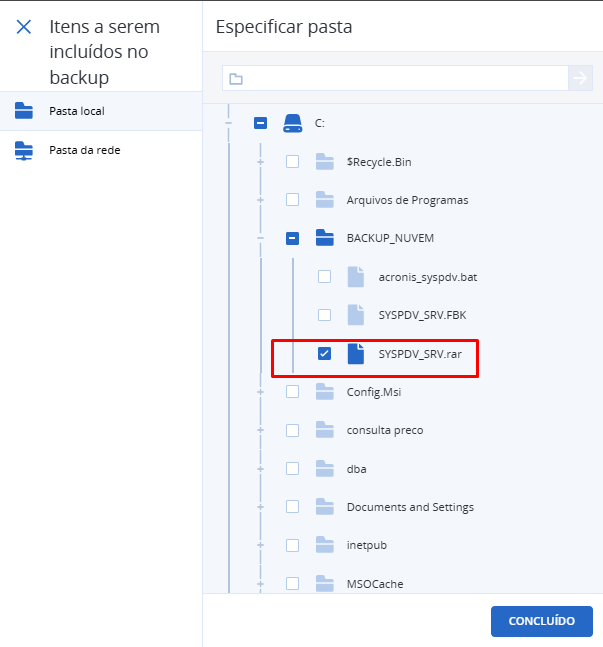Click the $Recycle.Bin folder icon
This screenshot has height=647, width=603.
pyautogui.click(x=324, y=161)
